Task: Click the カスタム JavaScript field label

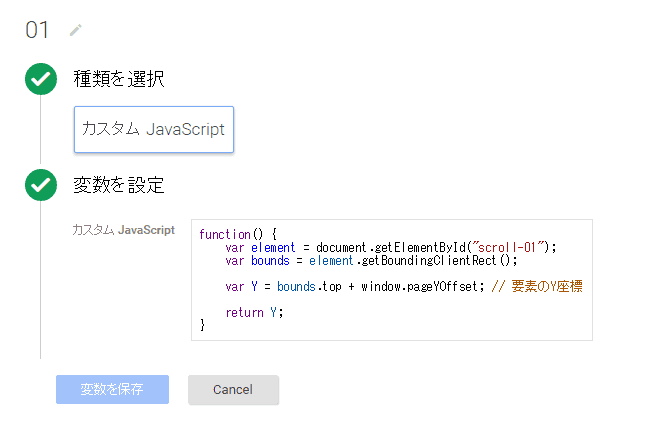Action: [x=122, y=230]
